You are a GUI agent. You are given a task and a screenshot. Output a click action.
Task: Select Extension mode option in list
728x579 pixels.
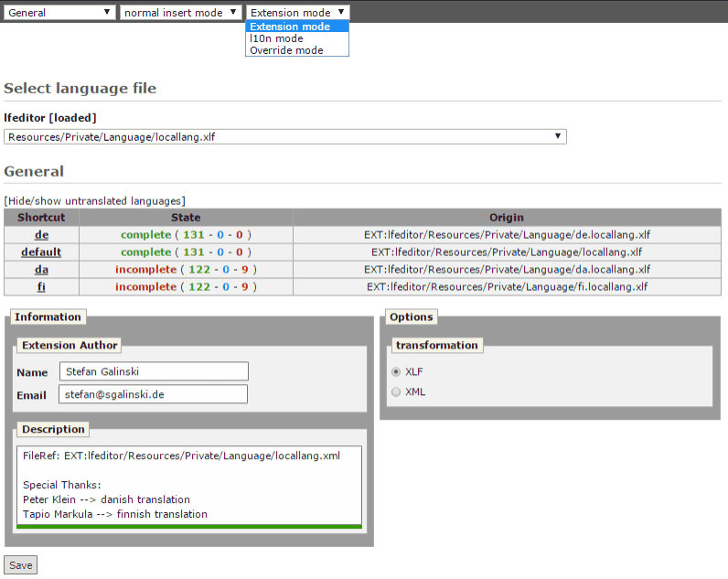(x=297, y=27)
